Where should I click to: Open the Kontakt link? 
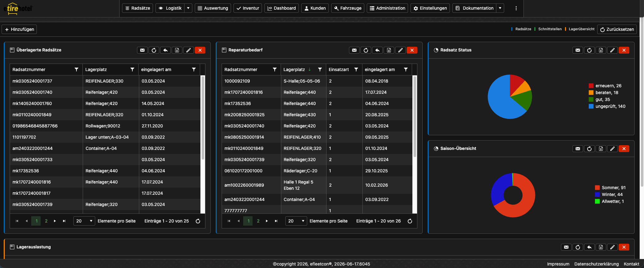(632, 264)
